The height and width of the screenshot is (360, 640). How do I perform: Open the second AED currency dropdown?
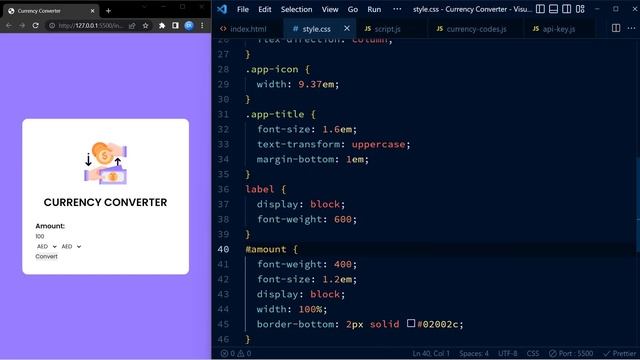click(71, 247)
